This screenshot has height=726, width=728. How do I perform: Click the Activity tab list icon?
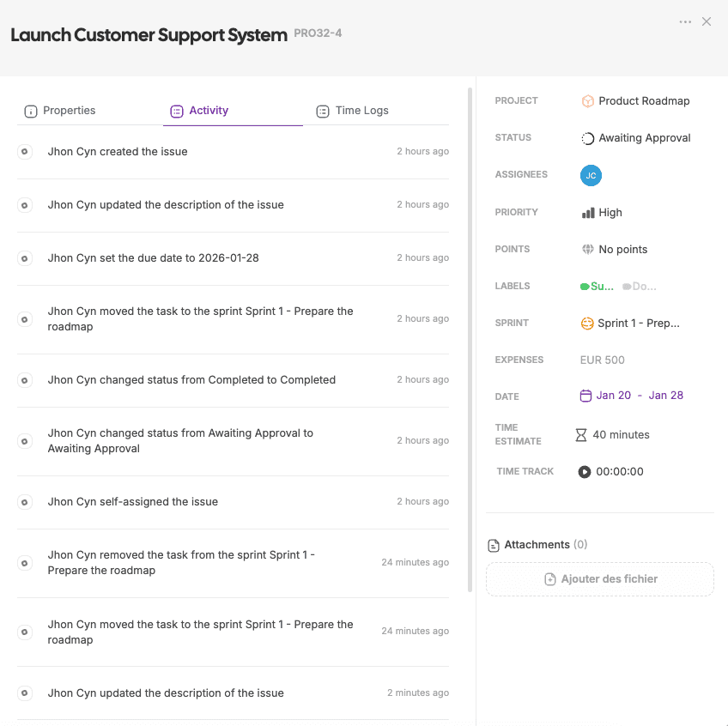click(177, 112)
